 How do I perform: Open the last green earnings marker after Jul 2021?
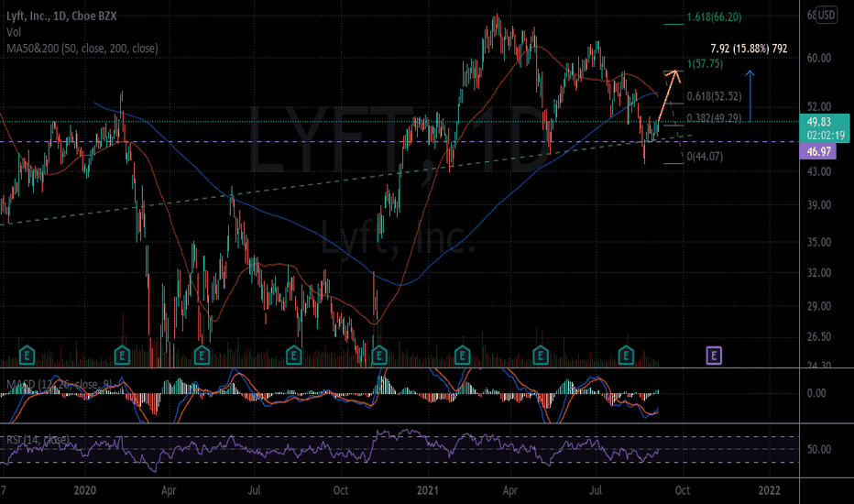pyautogui.click(x=627, y=356)
